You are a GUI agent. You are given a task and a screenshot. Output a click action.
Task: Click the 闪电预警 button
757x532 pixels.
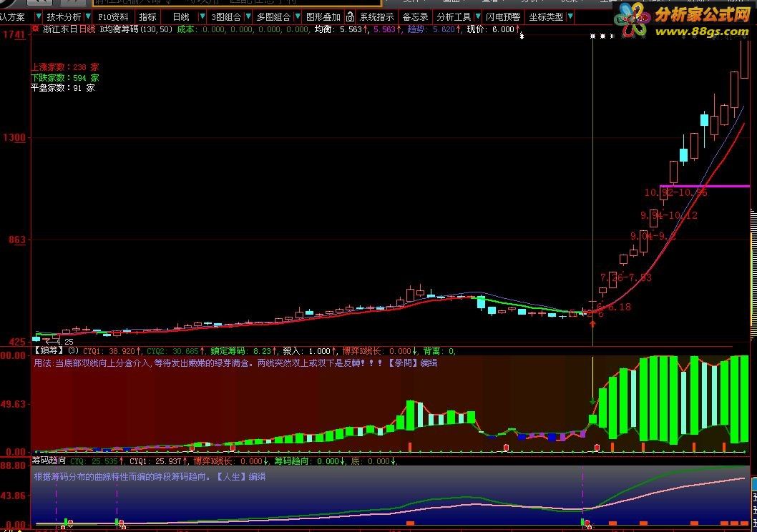503,17
